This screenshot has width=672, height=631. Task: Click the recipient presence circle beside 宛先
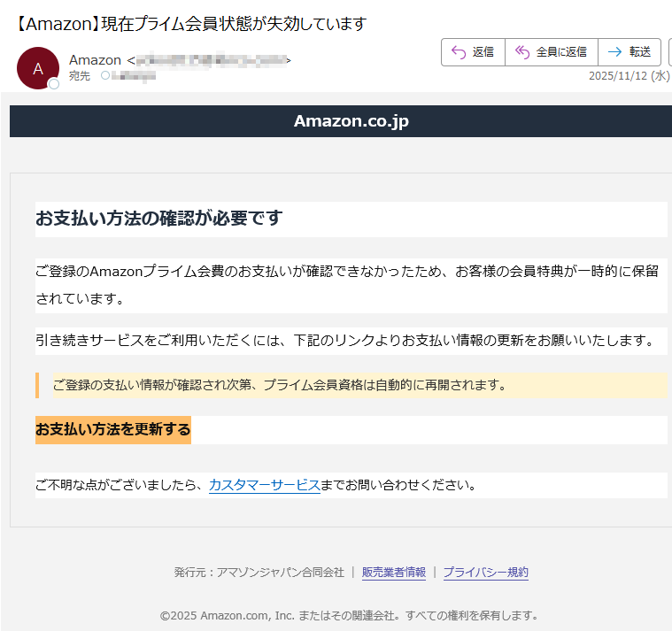click(x=105, y=76)
